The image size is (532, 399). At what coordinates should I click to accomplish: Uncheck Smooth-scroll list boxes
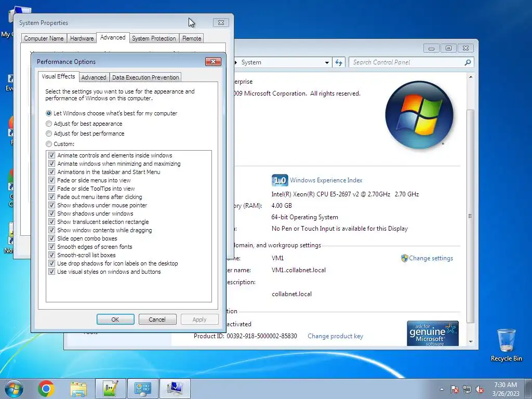[x=51, y=255]
